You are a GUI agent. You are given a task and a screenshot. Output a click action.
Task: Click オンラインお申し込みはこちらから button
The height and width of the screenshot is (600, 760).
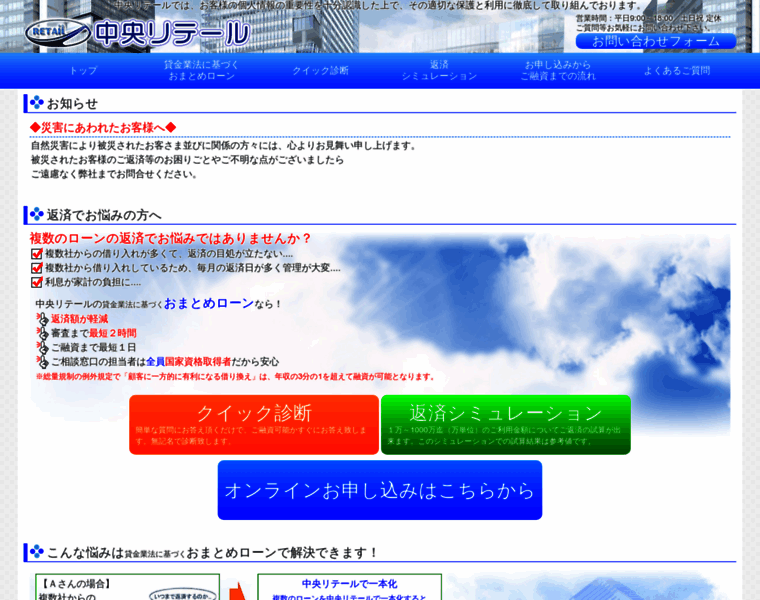click(380, 490)
